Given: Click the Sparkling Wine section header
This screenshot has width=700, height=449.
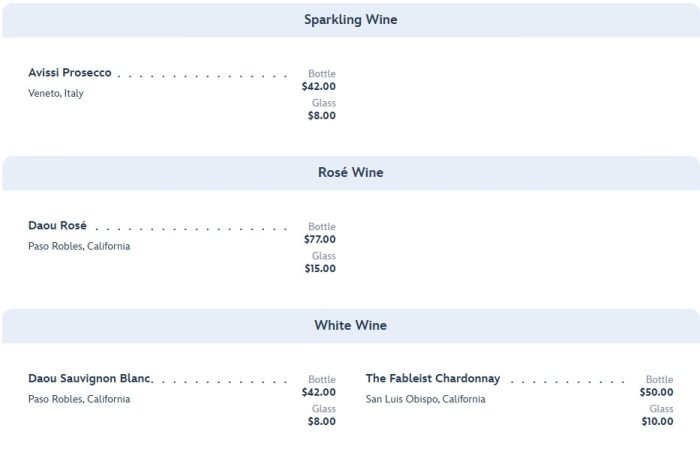Looking at the screenshot, I should 350,20.
